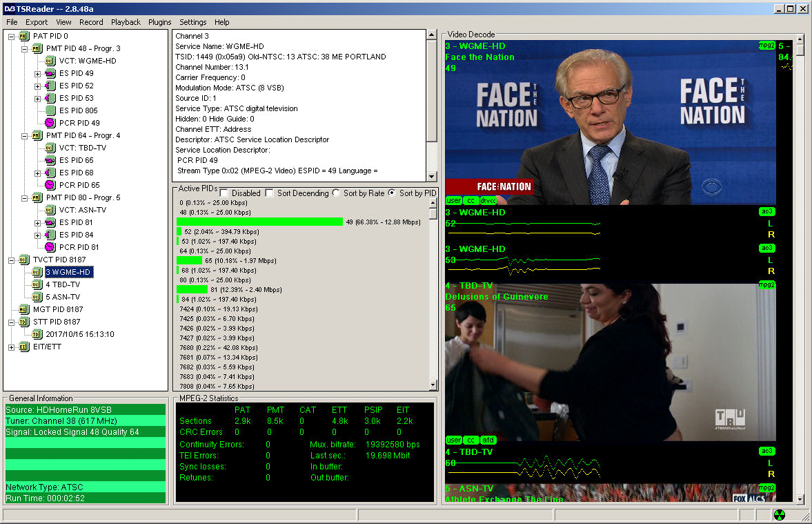Click the TVCT PID 8187 table icon
Viewport: 812px width, 524px height.
(24, 260)
